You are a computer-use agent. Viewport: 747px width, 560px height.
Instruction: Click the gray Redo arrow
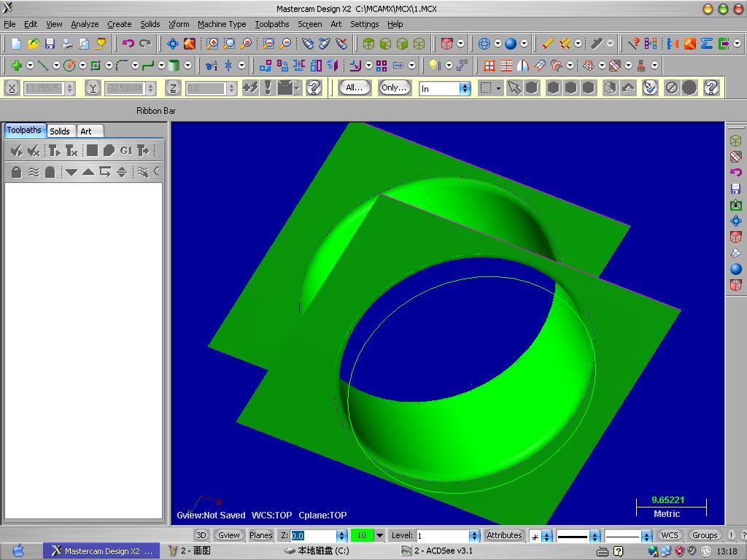point(145,44)
